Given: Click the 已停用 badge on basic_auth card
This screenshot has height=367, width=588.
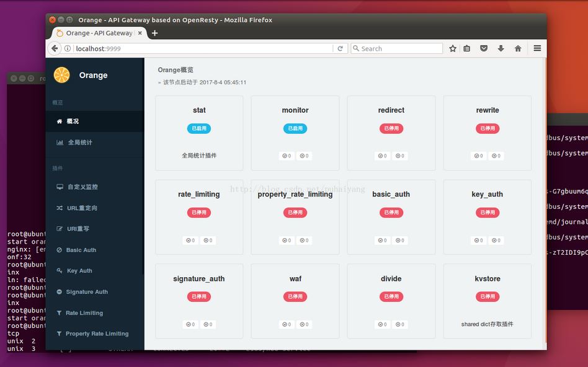Looking at the screenshot, I should 391,213.
